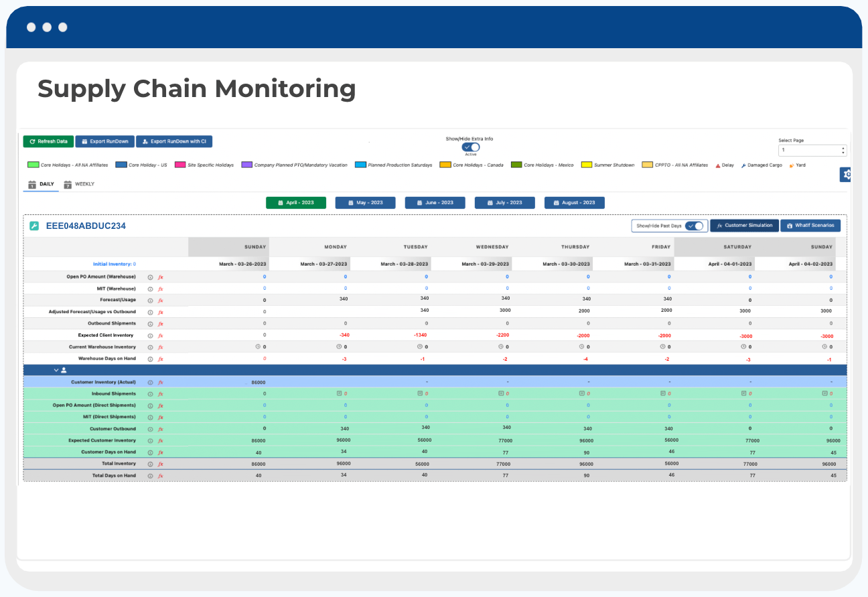Screen dimensions: 868x597
Task: Click Export RunDown with CI button
Action: click(174, 141)
